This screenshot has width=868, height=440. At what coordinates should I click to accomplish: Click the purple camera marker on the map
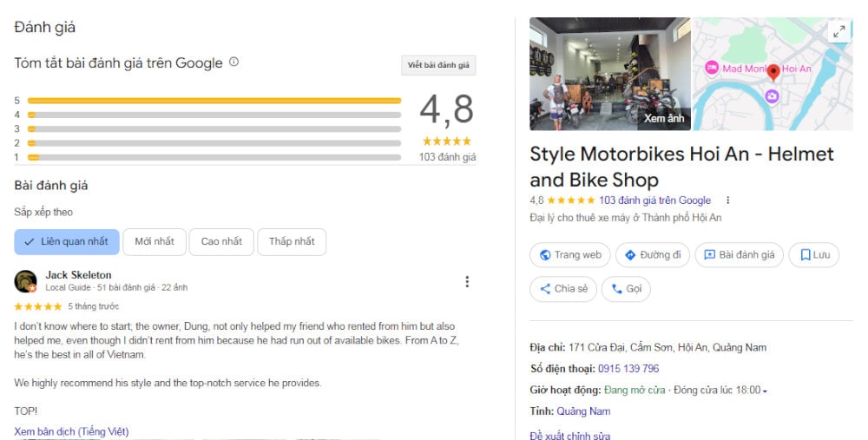point(772,96)
